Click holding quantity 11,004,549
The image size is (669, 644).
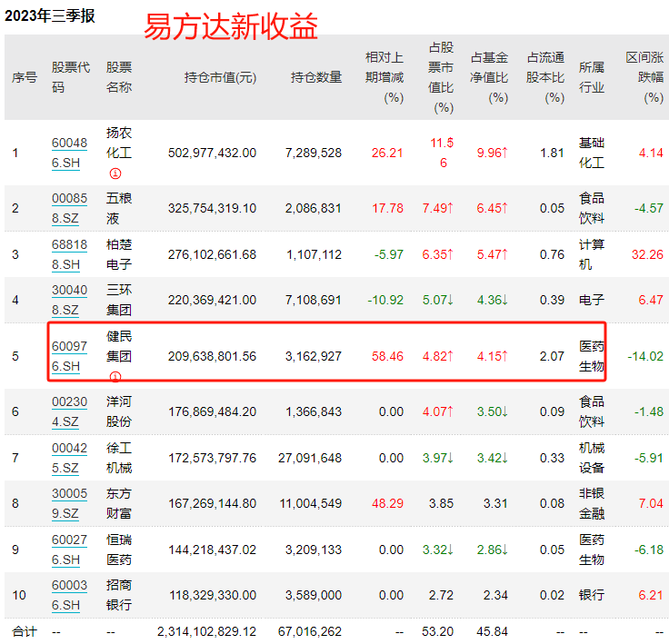click(311, 504)
